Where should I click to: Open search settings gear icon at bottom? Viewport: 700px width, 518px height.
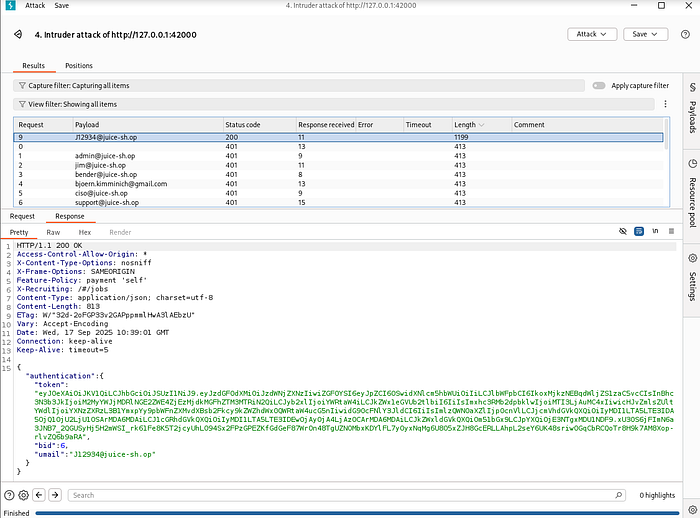pyautogui.click(x=24, y=495)
